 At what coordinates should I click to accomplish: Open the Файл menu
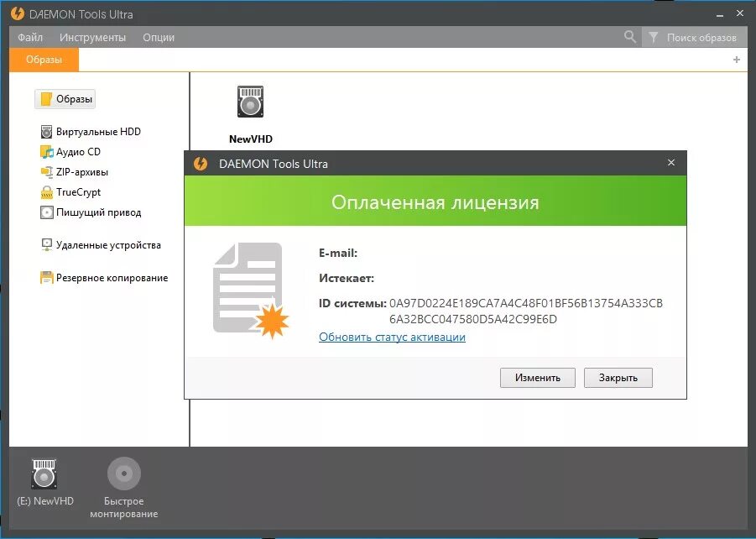30,37
